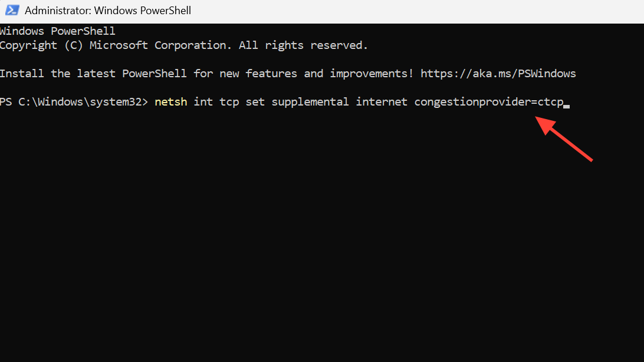This screenshot has width=644, height=362.
Task: Click the 'PS C:\Windows\system32>' prompt
Action: coord(74,102)
